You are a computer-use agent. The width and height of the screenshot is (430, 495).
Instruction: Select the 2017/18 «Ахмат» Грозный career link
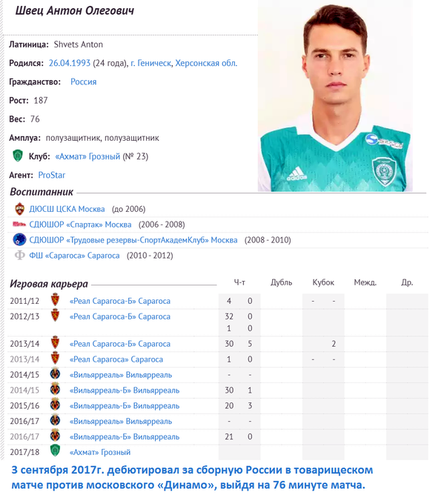100,452
